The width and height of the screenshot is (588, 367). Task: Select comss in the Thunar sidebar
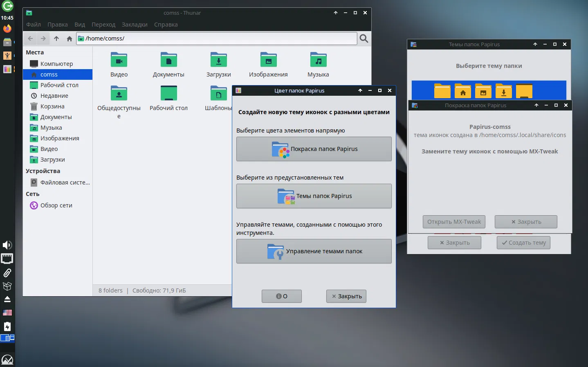(58, 74)
